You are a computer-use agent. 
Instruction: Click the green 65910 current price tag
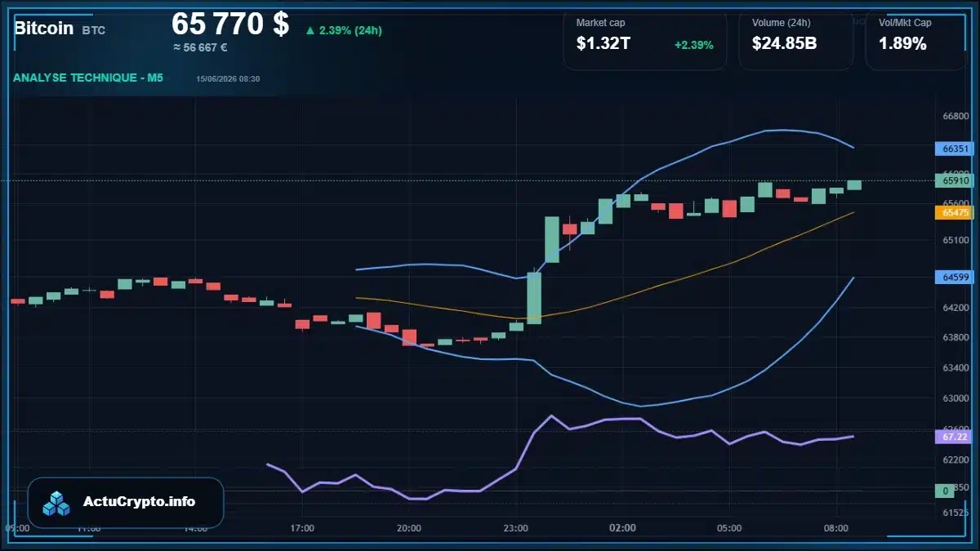click(955, 180)
